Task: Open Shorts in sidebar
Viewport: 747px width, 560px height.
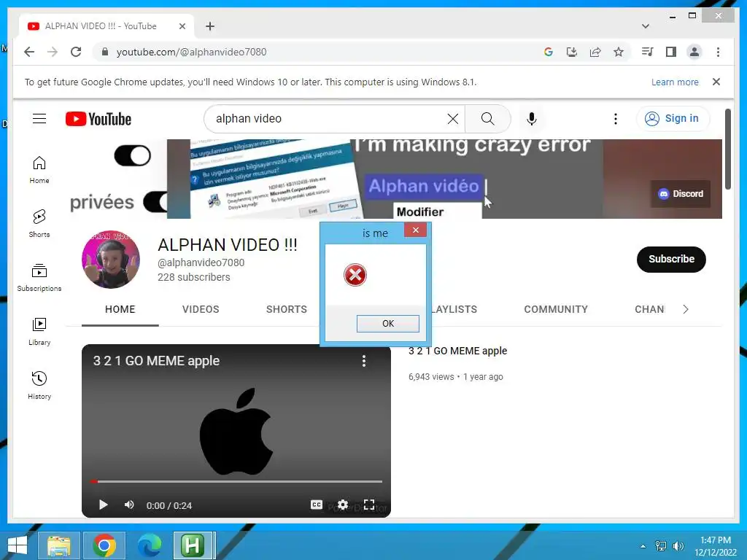Action: point(39,223)
